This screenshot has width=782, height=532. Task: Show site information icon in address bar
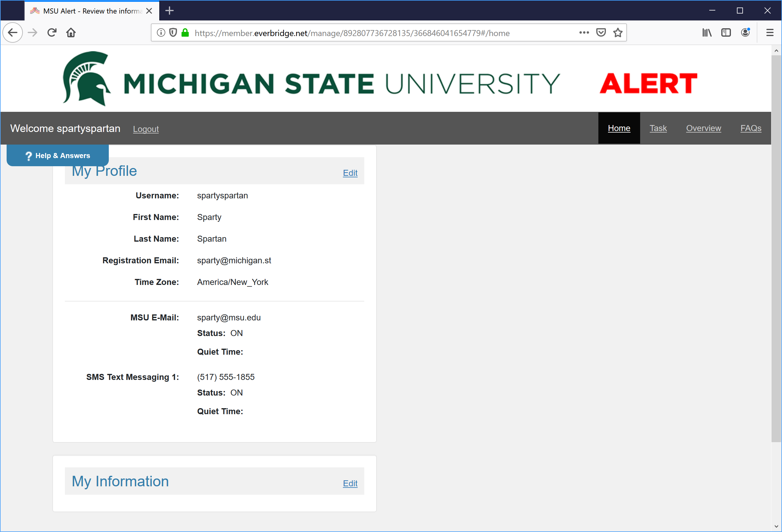coord(161,33)
